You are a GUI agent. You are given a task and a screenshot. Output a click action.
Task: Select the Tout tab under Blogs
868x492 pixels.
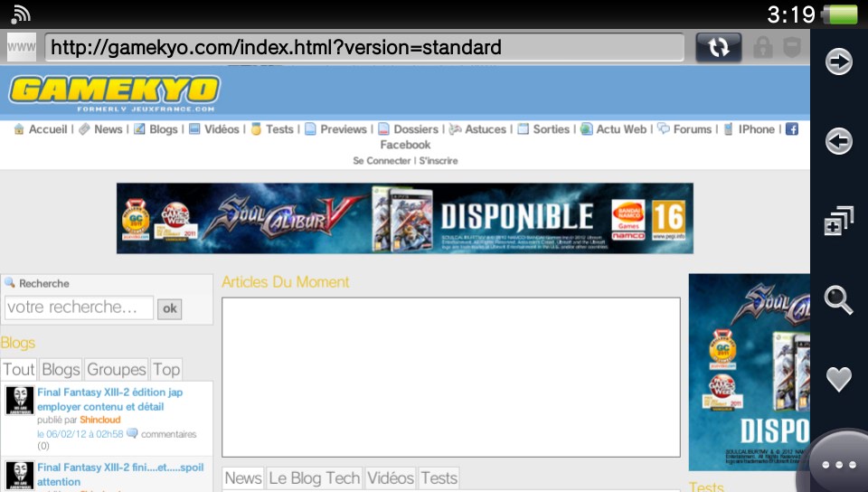pos(19,369)
